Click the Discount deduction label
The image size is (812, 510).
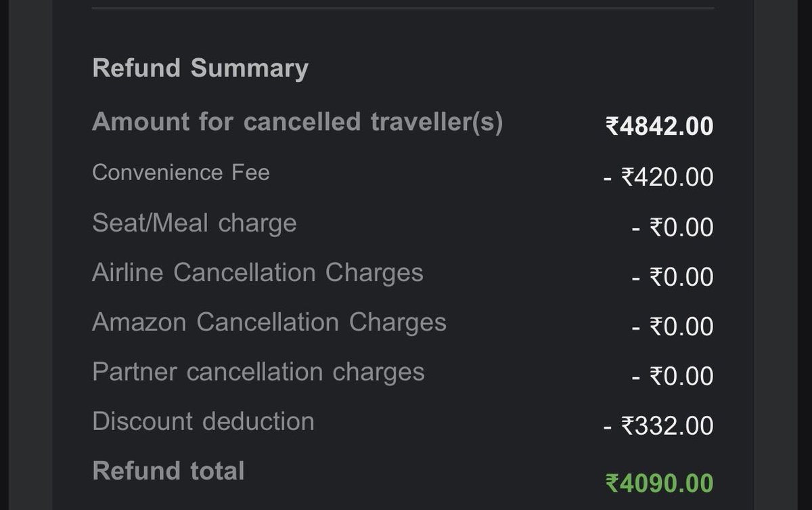[x=203, y=421]
